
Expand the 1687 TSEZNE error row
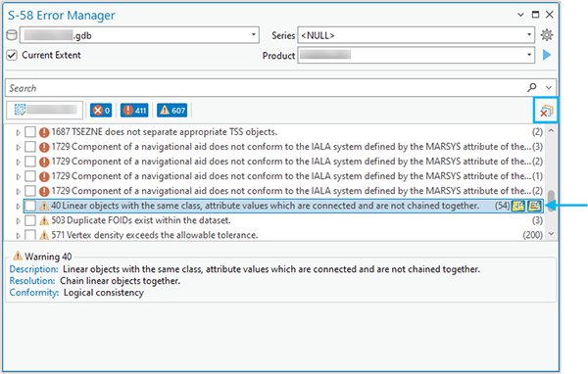pyautogui.click(x=18, y=132)
